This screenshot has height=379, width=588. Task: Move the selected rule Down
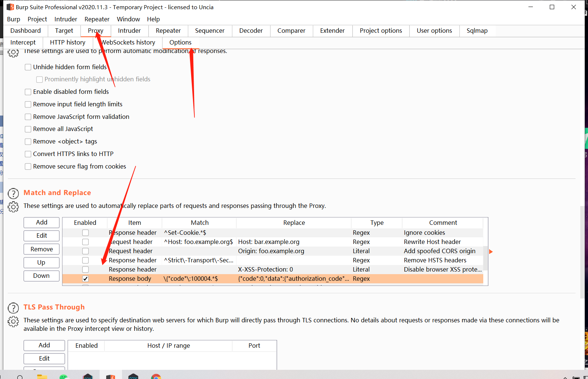42,276
